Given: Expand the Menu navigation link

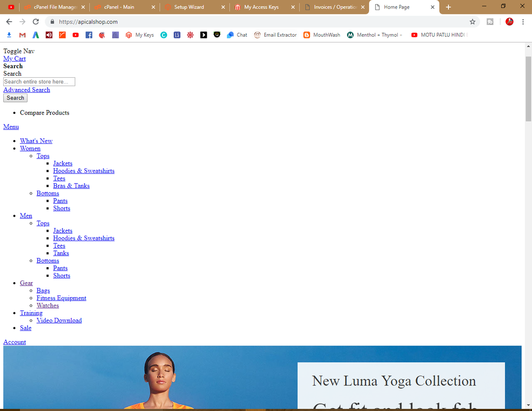Looking at the screenshot, I should pos(11,127).
